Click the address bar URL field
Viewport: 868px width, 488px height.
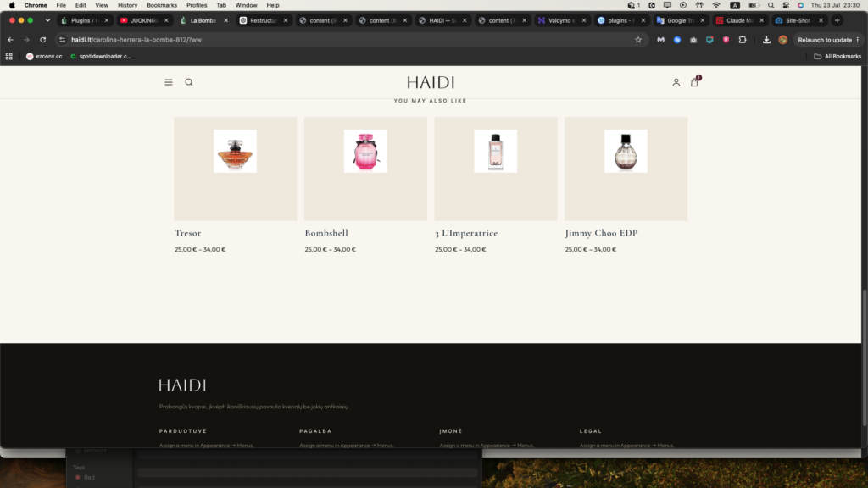(352, 40)
